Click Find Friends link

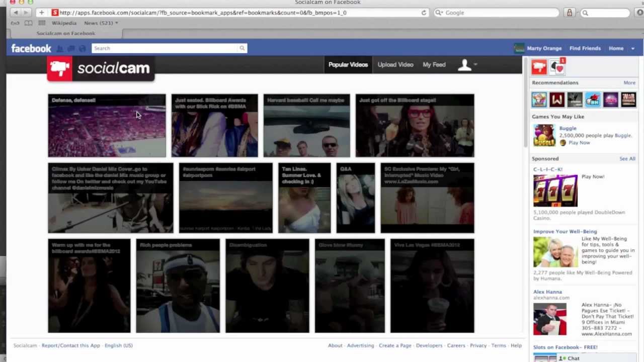pyautogui.click(x=585, y=48)
